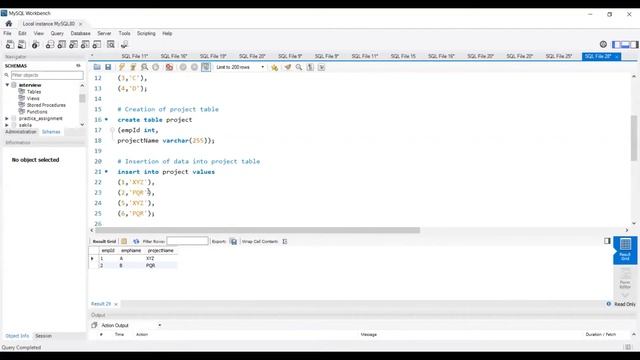Click the create new table icon
This screenshot has width=640, height=360.
point(62,44)
